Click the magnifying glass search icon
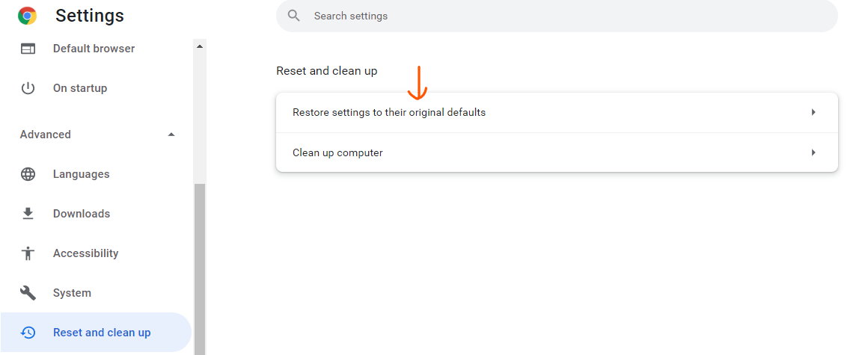868x355 pixels. point(294,16)
